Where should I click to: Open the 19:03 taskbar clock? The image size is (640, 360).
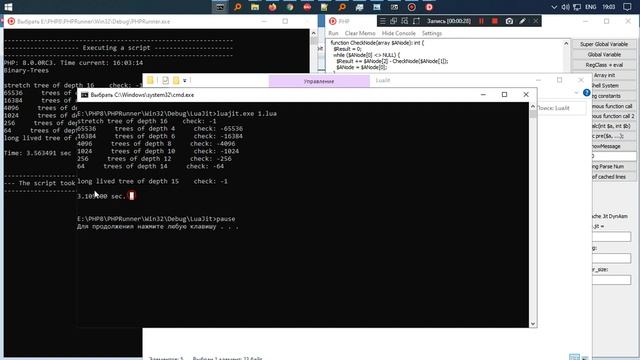609,7
